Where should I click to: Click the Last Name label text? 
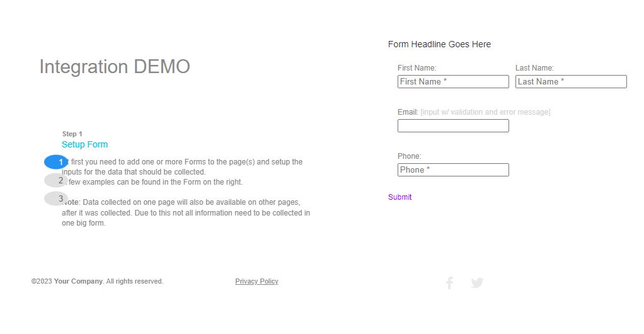534,68
